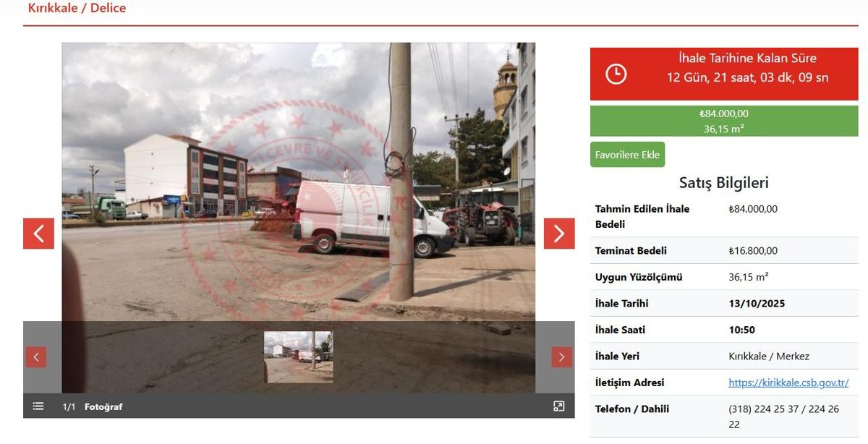The image size is (868, 444).
Task: Expand photo to fullscreen view
Action: click(x=558, y=406)
